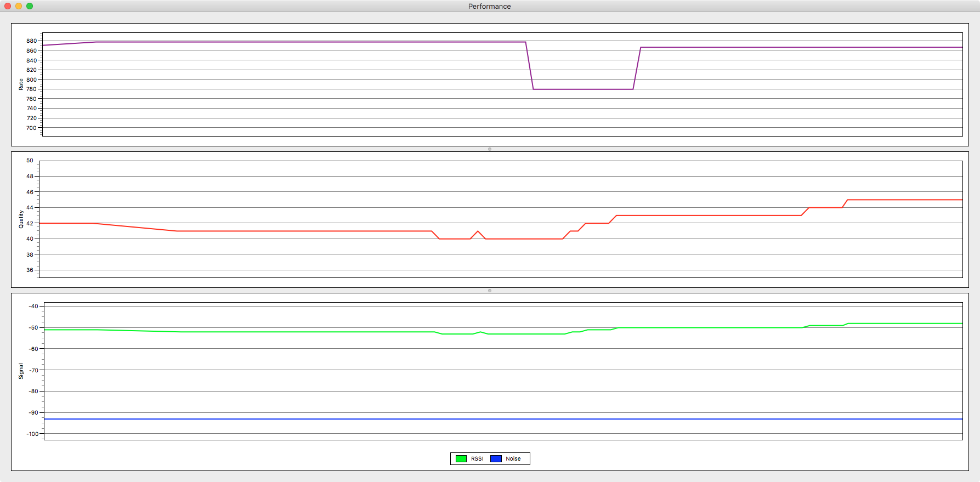This screenshot has height=482, width=980.
Task: Close the Performance window
Action: [x=8, y=6]
